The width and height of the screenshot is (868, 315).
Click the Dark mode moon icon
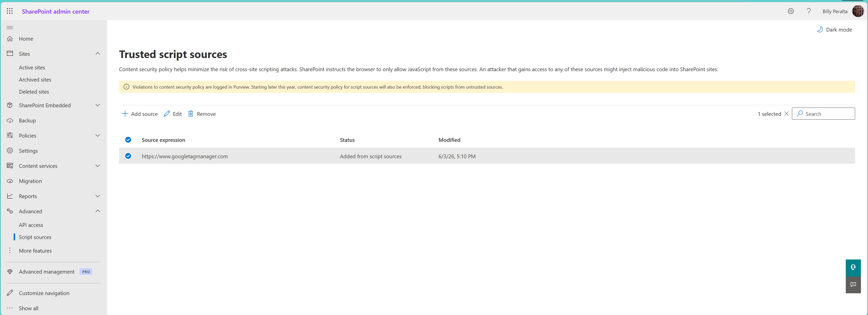tap(819, 29)
